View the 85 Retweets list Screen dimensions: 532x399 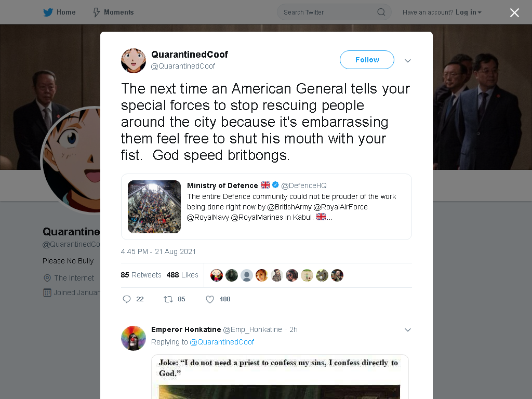[141, 275]
